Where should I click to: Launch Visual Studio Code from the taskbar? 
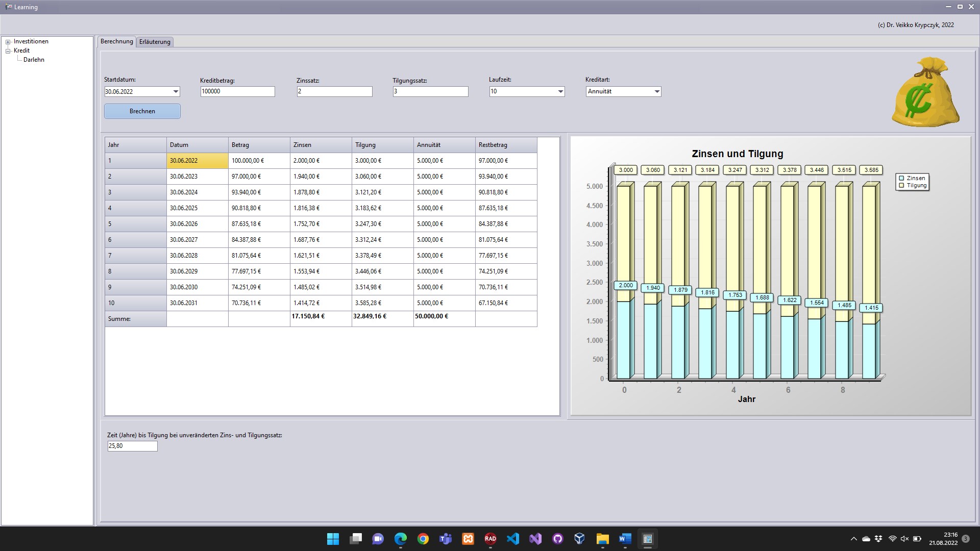[512, 539]
